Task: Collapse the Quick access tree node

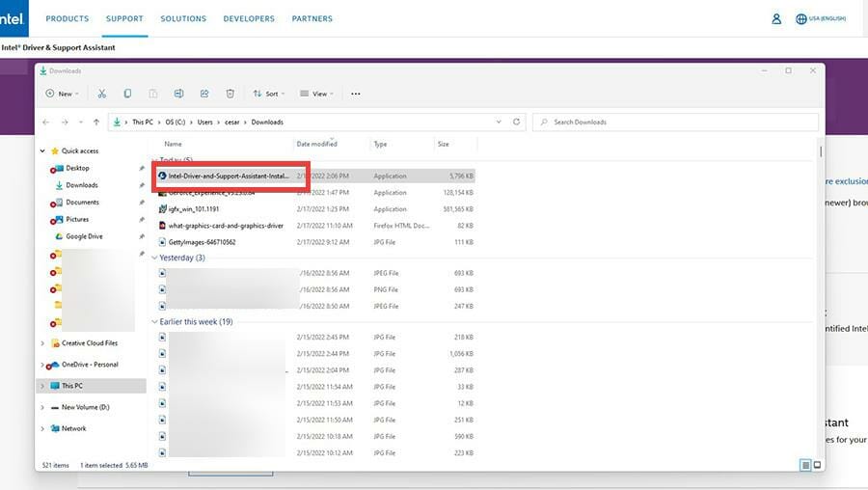Action: [x=42, y=150]
